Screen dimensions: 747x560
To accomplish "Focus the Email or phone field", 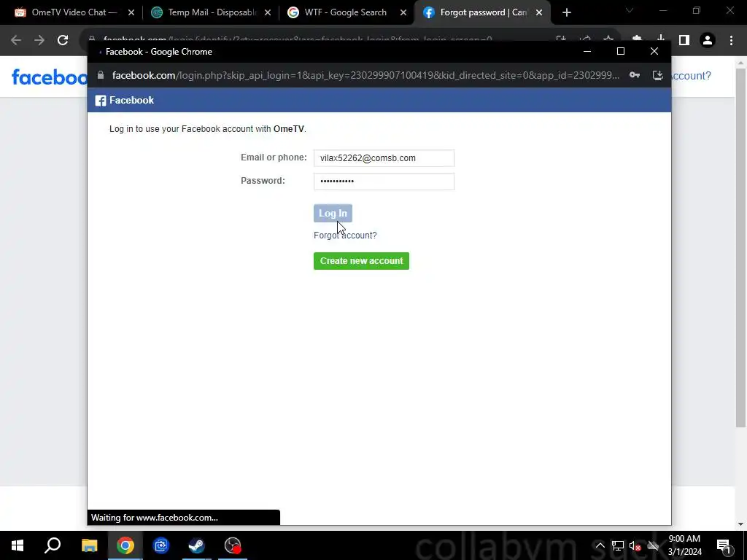I will tap(384, 158).
